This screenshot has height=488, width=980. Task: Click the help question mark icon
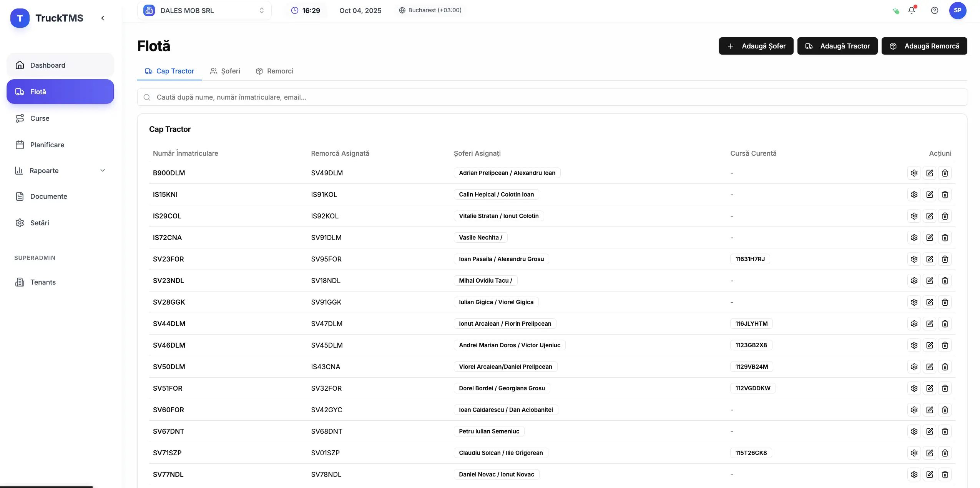pos(935,10)
